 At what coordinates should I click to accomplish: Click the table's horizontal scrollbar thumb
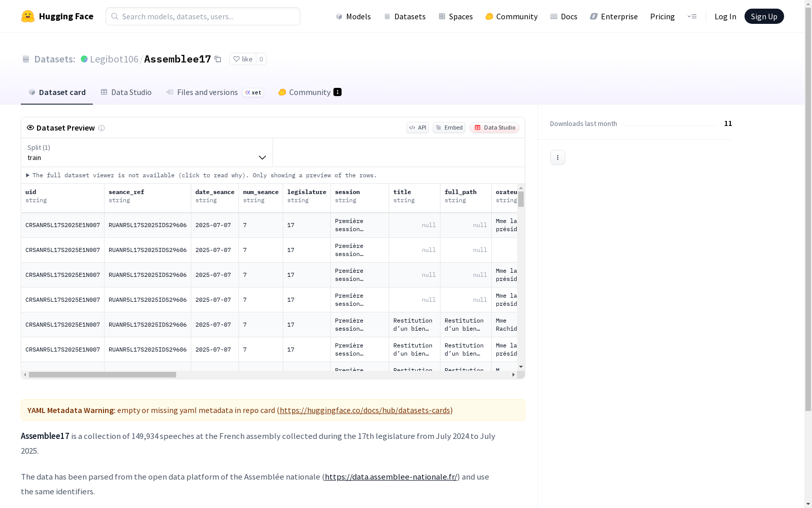click(x=103, y=374)
